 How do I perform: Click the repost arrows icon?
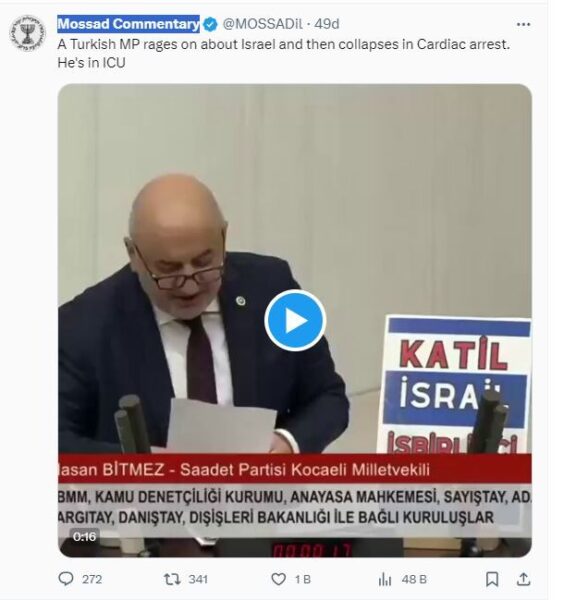[172, 579]
